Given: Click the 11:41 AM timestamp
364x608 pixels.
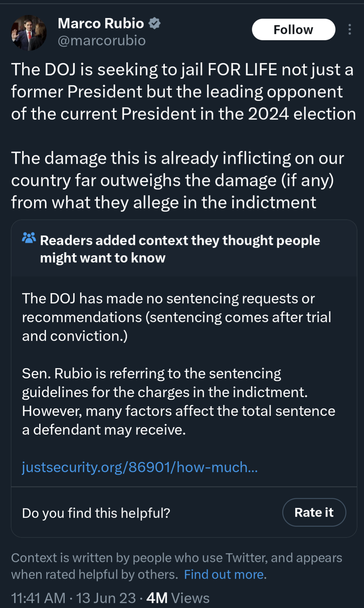Looking at the screenshot, I should [x=38, y=598].
